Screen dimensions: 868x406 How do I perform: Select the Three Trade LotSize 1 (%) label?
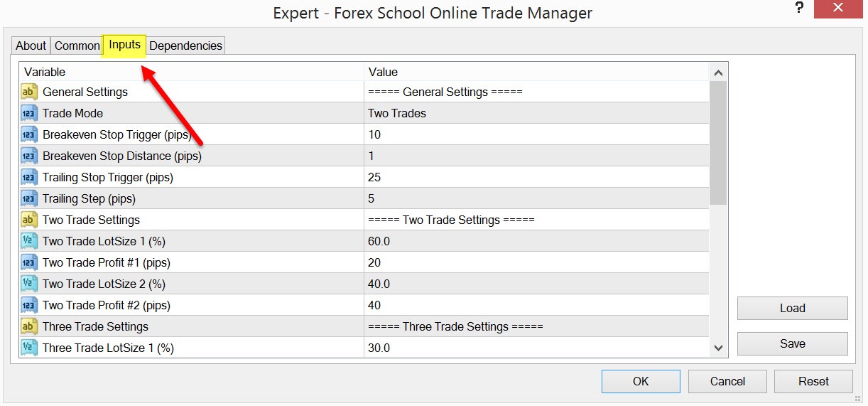click(x=108, y=348)
